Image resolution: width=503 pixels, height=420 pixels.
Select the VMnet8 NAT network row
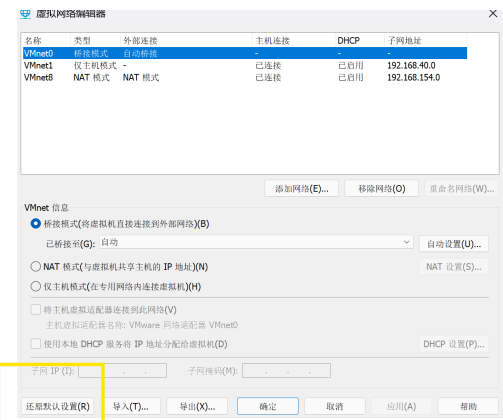click(245, 77)
